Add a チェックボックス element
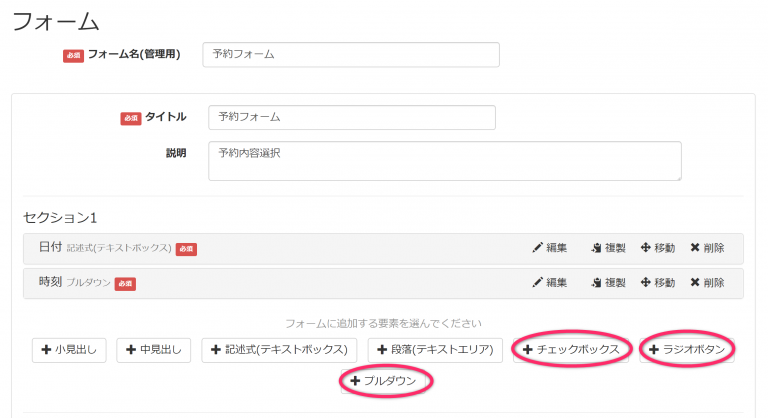 tap(571, 350)
